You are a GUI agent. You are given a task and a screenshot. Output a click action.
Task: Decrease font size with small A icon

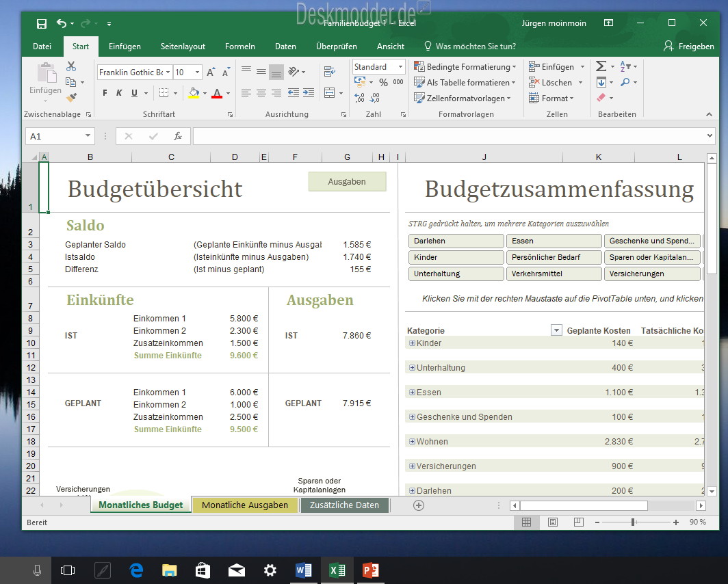(x=226, y=72)
